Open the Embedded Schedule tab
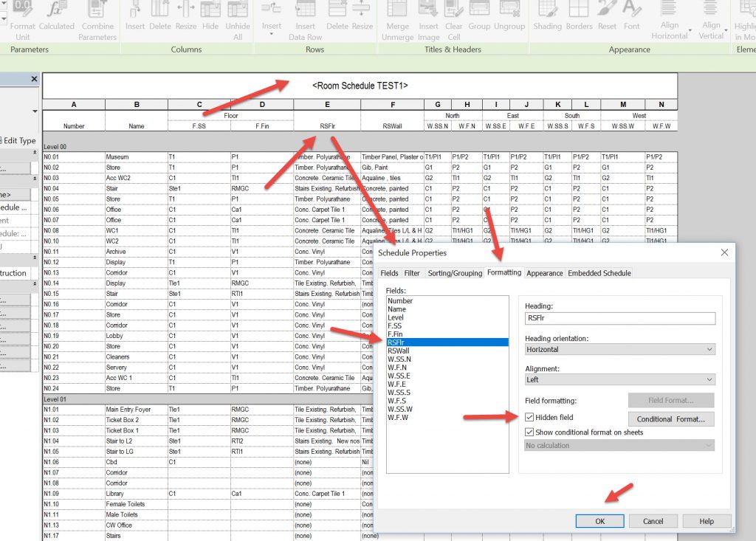756x541 pixels. [x=599, y=273]
